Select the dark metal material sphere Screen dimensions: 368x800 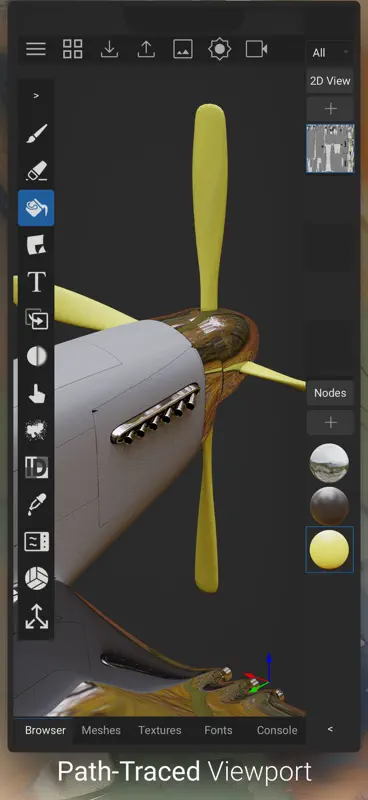point(329,506)
